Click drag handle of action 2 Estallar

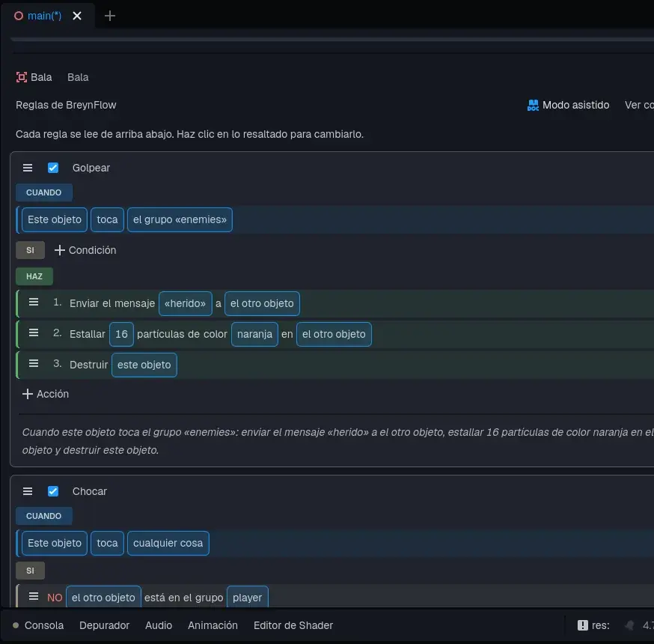coord(34,333)
